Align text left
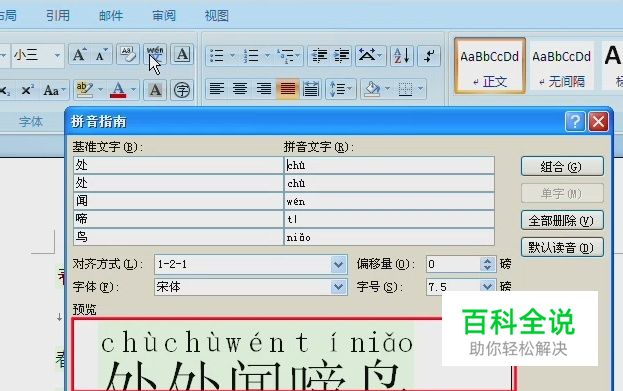Screen dimensions: 623x391 (x=217, y=89)
